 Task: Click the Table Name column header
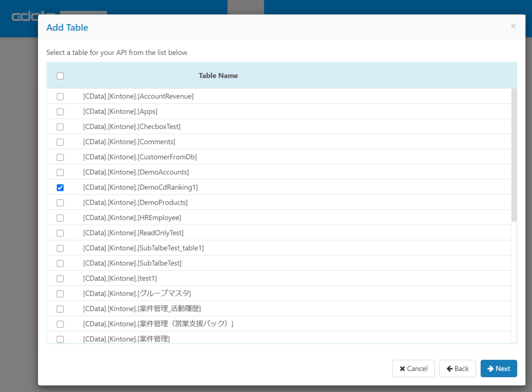coord(218,76)
